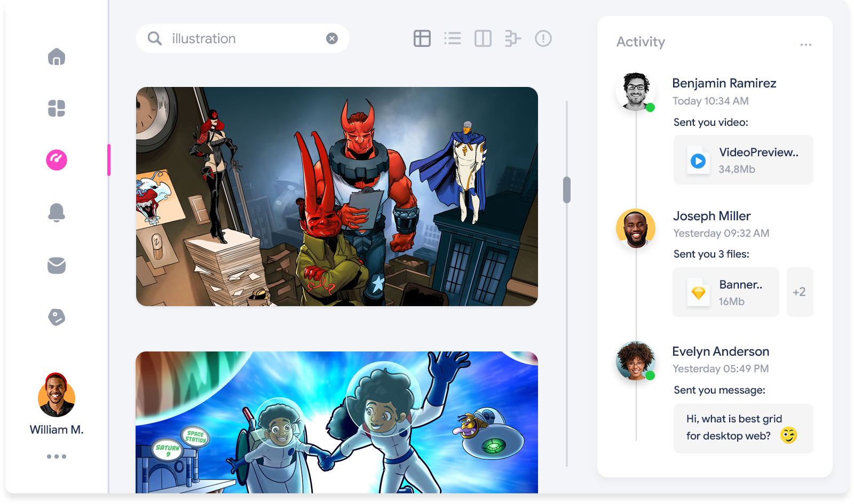Switch to grid layout view
Viewport: 854px width, 504px height.
click(422, 38)
